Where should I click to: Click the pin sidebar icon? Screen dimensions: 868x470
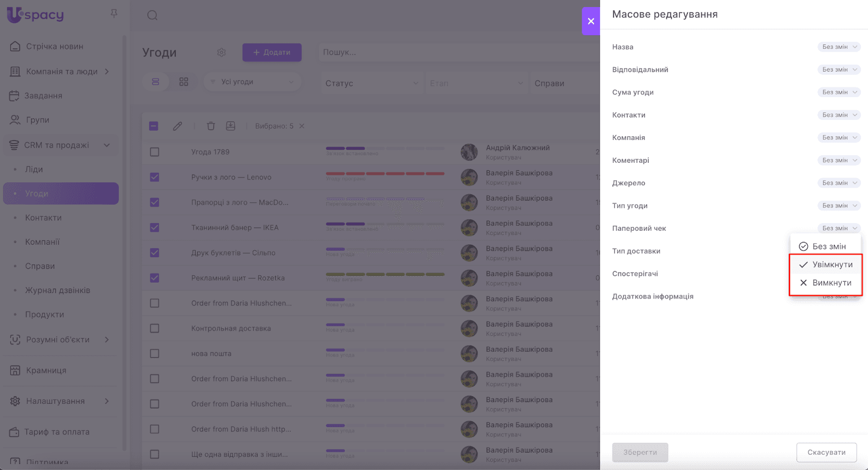(x=114, y=14)
